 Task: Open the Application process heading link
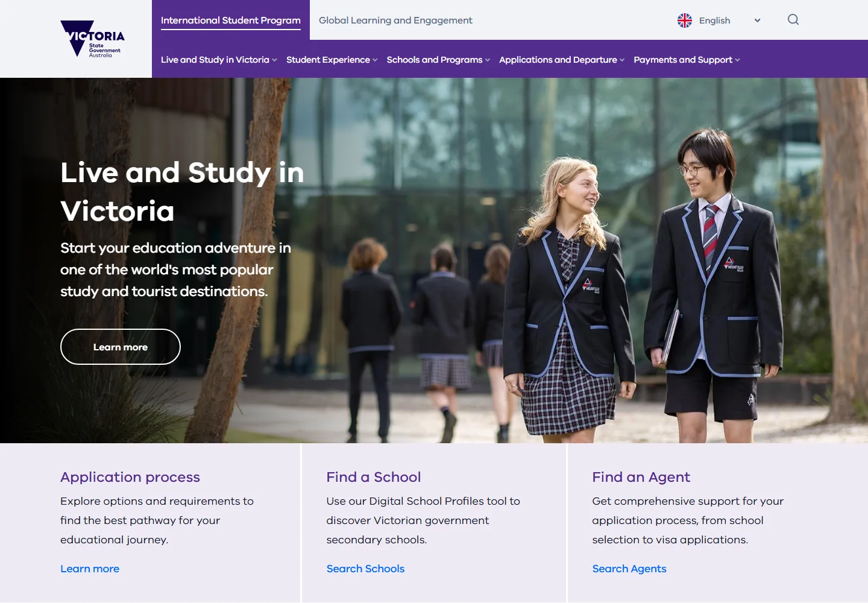point(130,477)
